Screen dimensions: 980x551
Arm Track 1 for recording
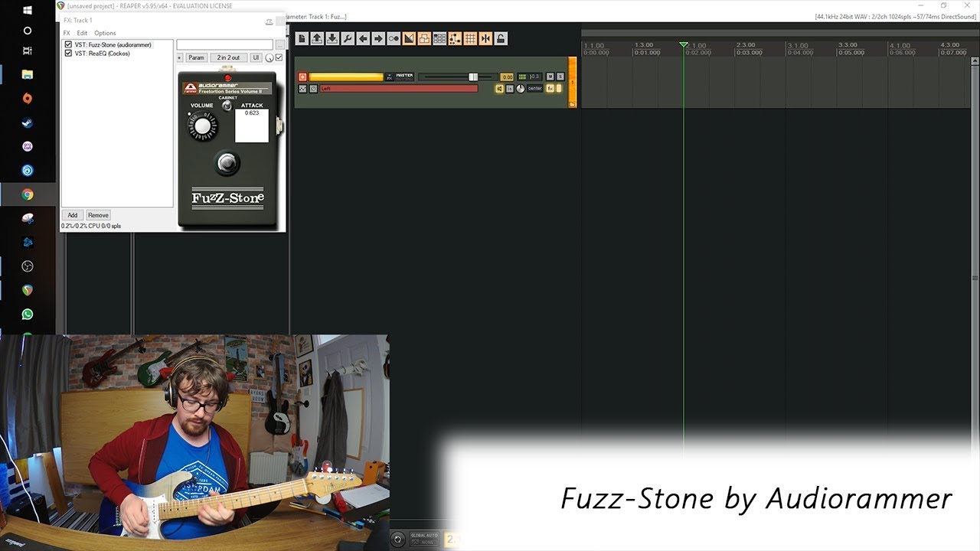(302, 77)
